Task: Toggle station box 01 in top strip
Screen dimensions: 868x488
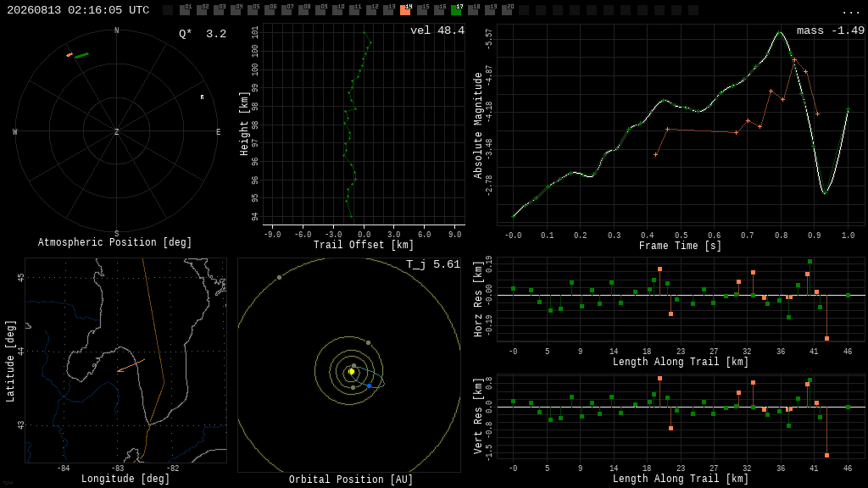Action: point(185,9)
